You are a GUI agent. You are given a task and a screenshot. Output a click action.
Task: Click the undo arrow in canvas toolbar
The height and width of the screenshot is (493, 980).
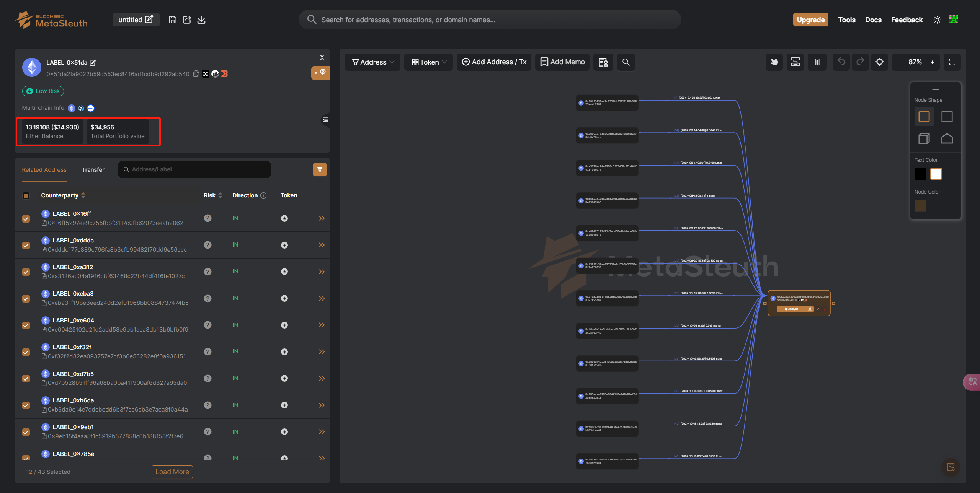point(841,62)
